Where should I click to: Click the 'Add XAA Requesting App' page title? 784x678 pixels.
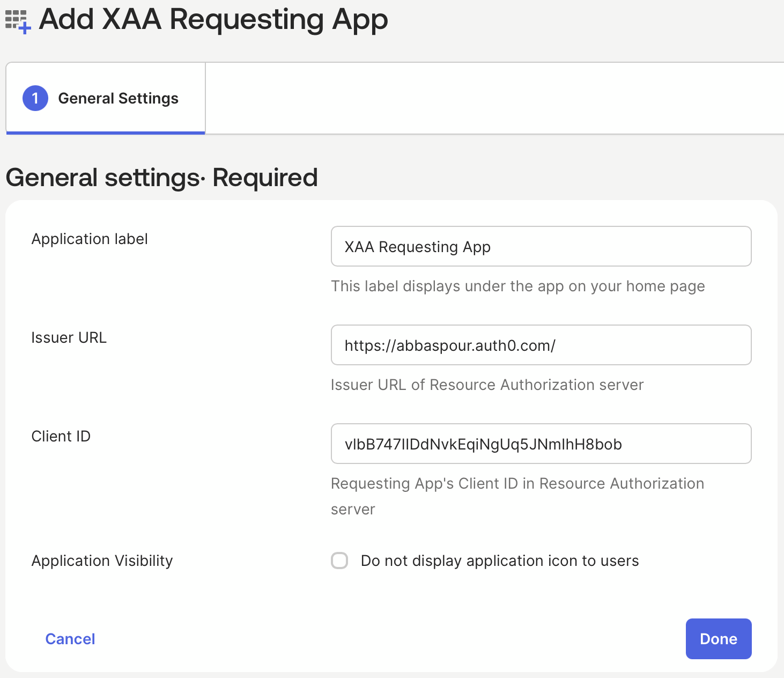pyautogui.click(x=213, y=19)
